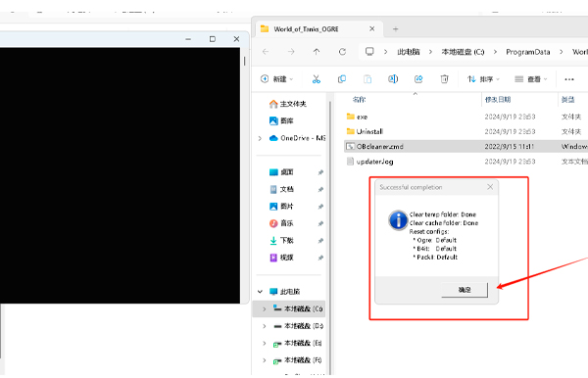The image size is (588, 378).
Task: Expand the OneDrive tree node
Action: [x=260, y=138]
